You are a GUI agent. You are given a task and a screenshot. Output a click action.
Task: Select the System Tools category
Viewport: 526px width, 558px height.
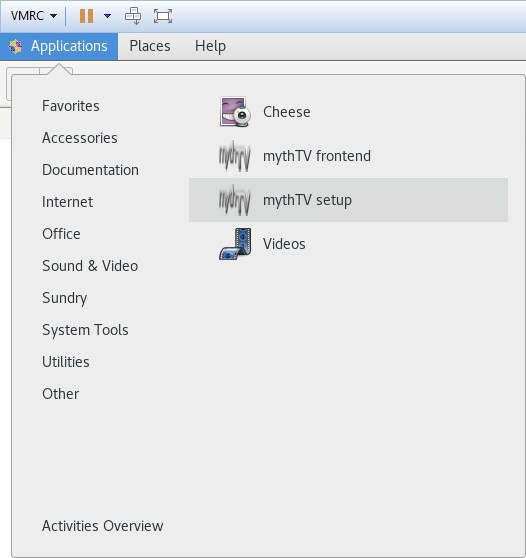coord(85,330)
